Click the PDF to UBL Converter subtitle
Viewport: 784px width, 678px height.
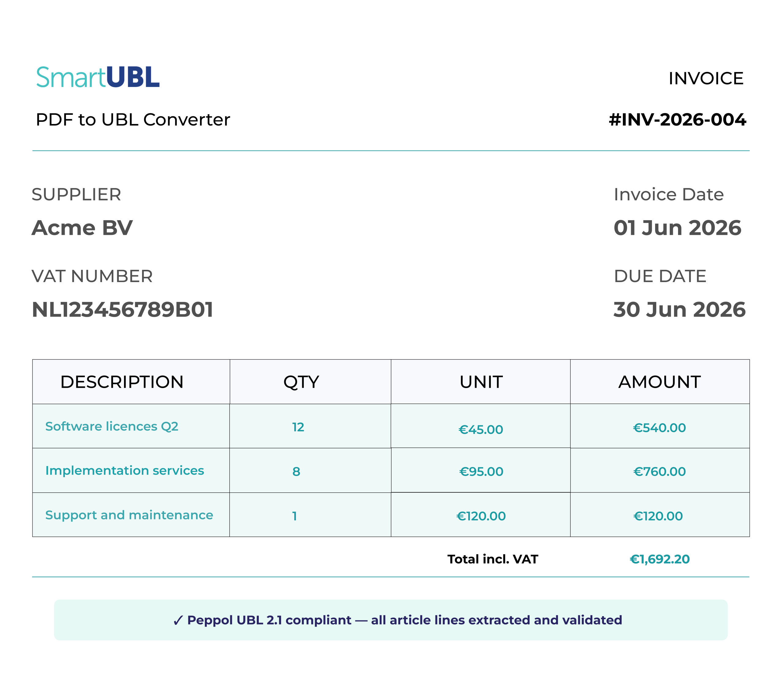point(133,120)
